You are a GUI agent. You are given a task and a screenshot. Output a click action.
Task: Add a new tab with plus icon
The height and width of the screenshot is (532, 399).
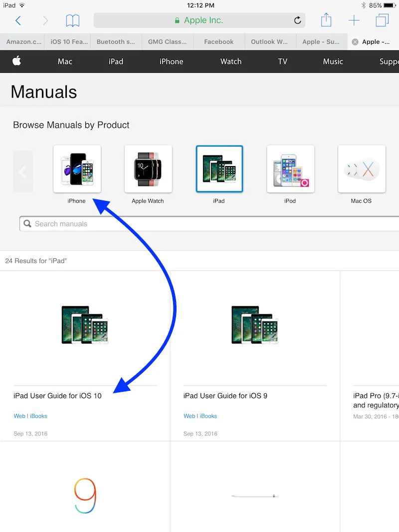[354, 20]
